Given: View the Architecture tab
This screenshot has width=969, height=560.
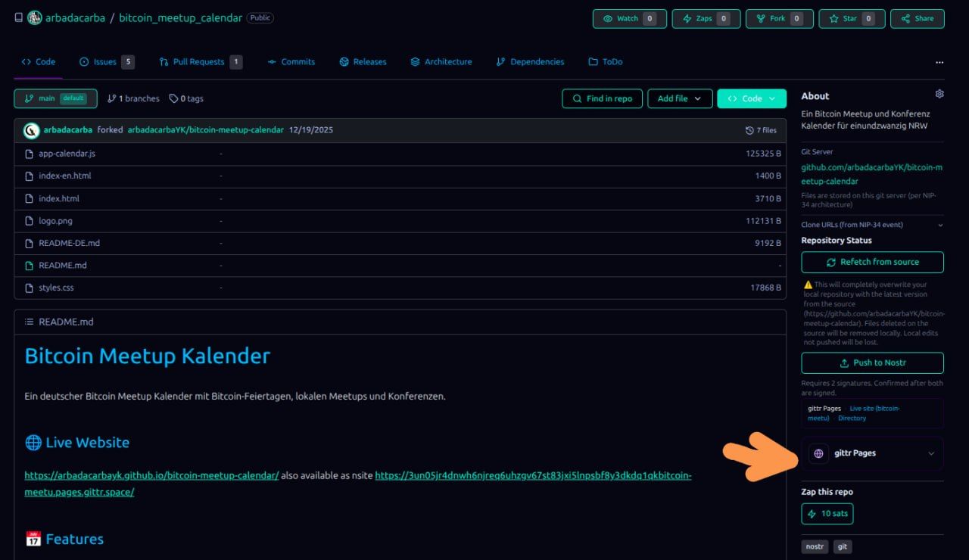Looking at the screenshot, I should [441, 62].
